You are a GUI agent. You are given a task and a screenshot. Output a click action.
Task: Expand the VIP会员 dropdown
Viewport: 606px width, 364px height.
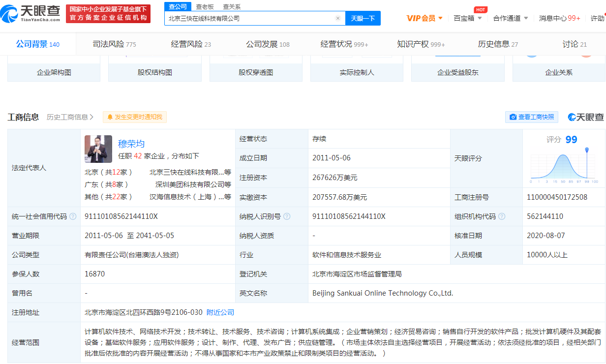[424, 18]
